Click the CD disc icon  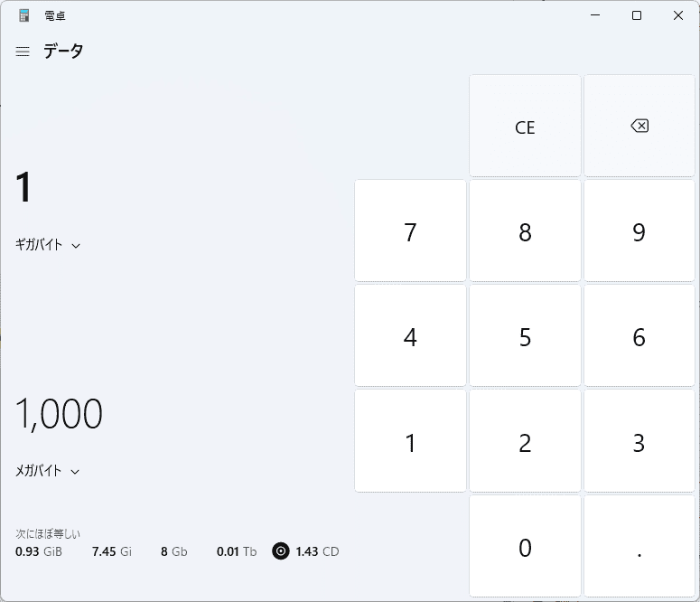pos(281,551)
